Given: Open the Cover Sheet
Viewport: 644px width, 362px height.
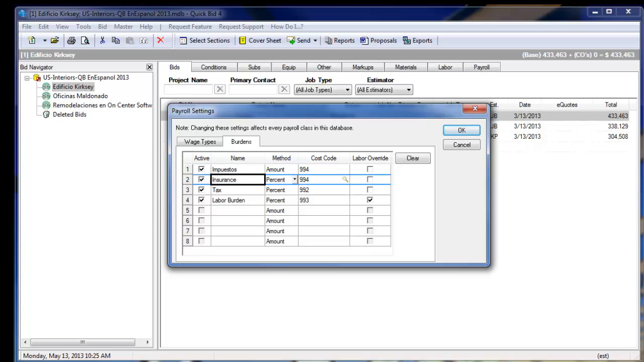Looking at the screenshot, I should [x=260, y=41].
